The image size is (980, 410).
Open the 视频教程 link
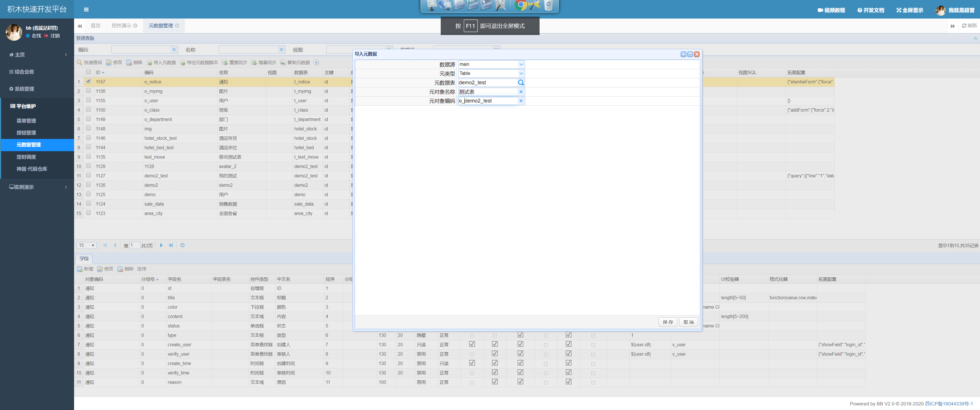coord(831,10)
